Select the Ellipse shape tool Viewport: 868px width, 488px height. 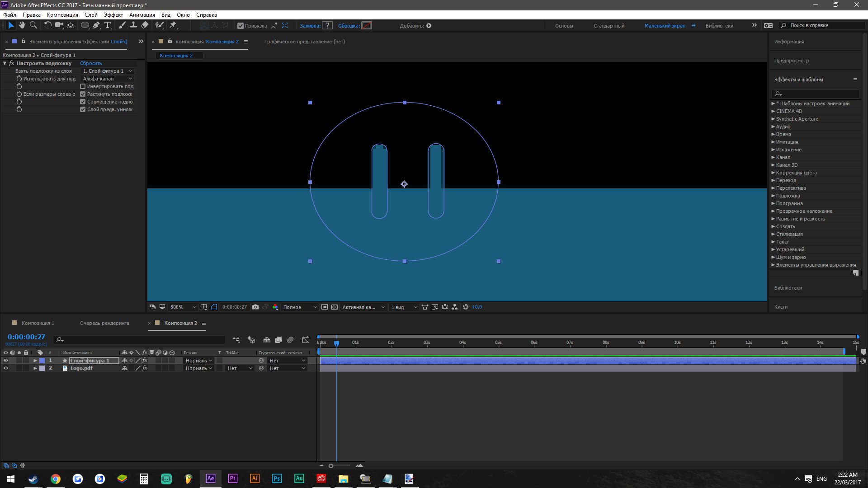[x=85, y=25]
